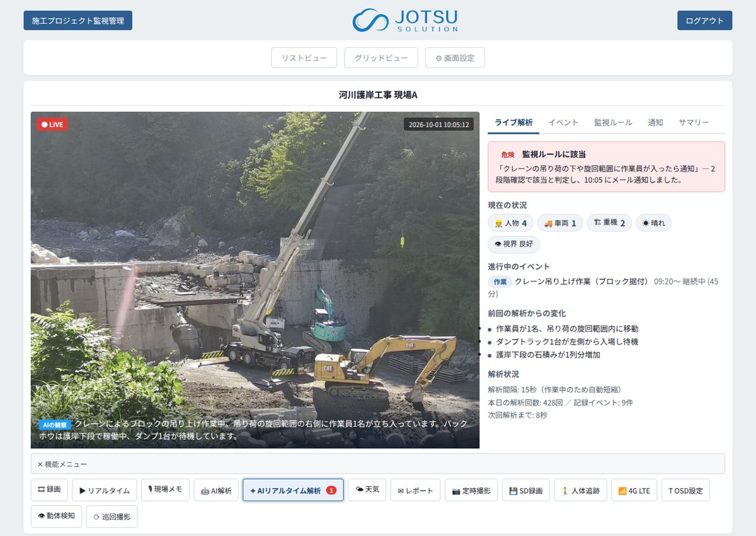
Task: Click the 重機 2 status chip
Action: pyautogui.click(x=609, y=223)
